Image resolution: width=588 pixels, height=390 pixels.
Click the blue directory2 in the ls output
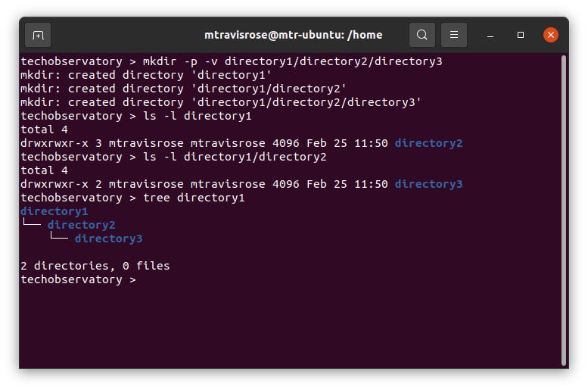[428, 143]
